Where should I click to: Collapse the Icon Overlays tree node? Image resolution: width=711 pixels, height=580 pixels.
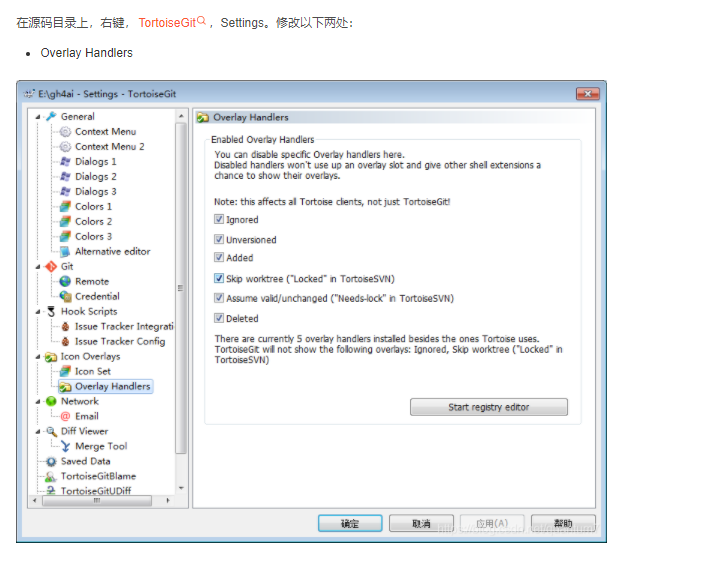pos(38,357)
